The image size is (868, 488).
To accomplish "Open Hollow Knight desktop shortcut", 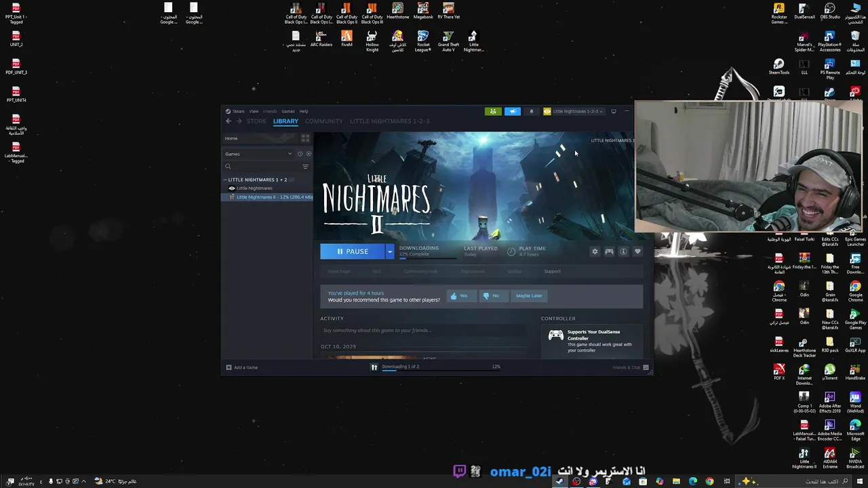I will pos(372,41).
